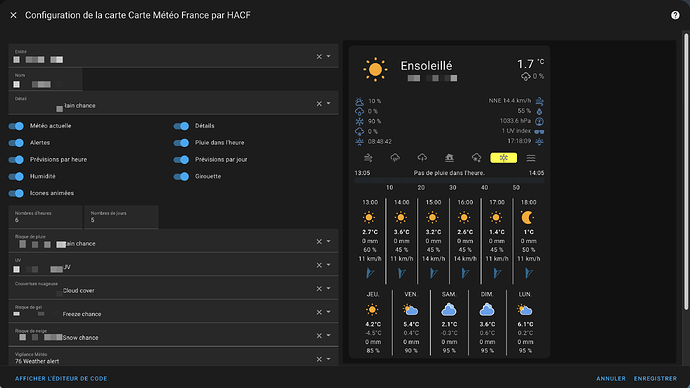Click the cloud icon for SAM. forecast
The height and width of the screenshot is (388, 690).
(449, 310)
